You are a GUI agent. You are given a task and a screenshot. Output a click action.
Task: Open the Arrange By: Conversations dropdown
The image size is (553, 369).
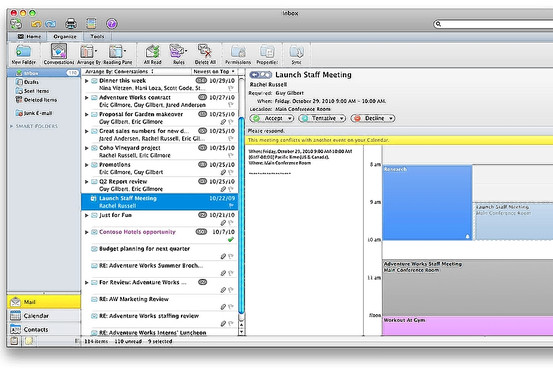click(119, 72)
